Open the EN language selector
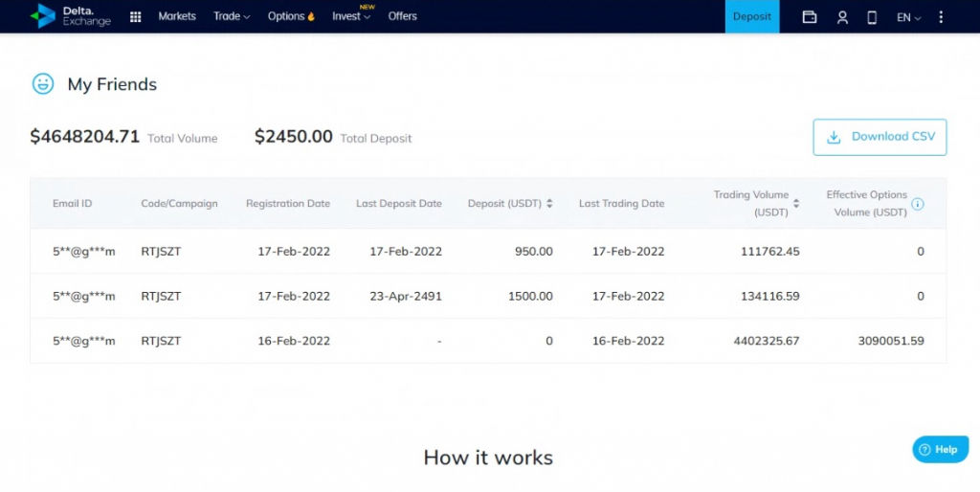This screenshot has height=492, width=980. (909, 17)
